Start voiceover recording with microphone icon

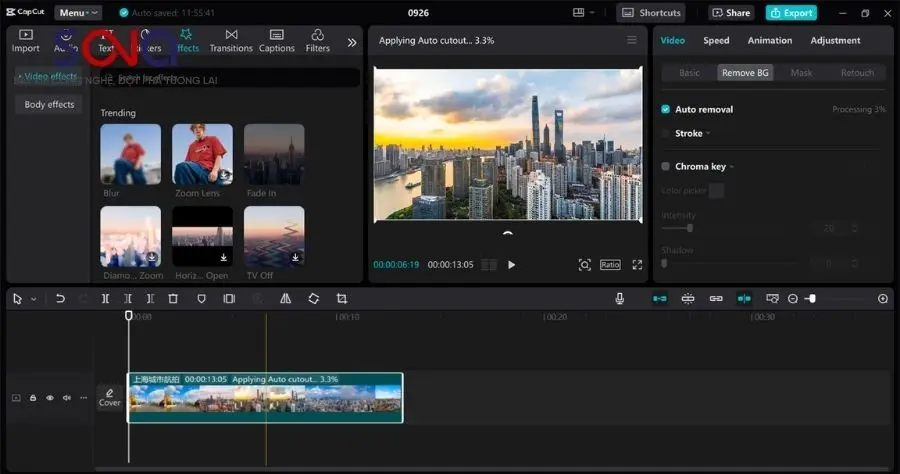tap(620, 299)
